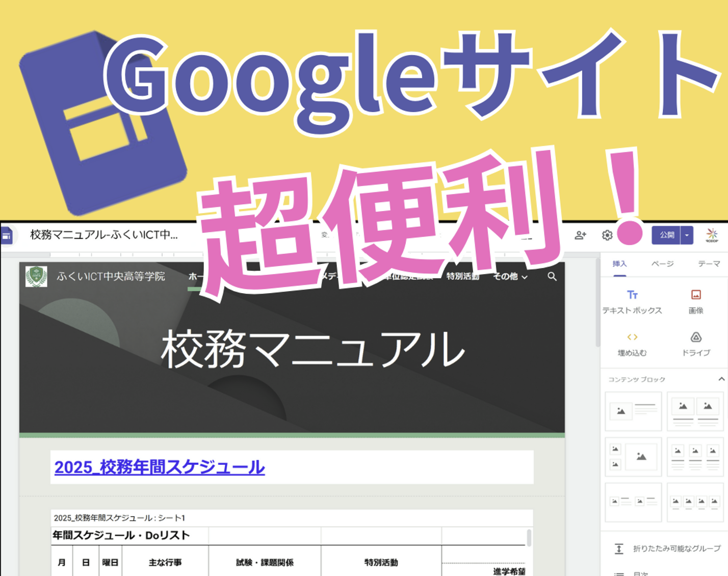The height and width of the screenshot is (576, 728).
Task: Click the 公開 publish button
Action: click(x=666, y=235)
